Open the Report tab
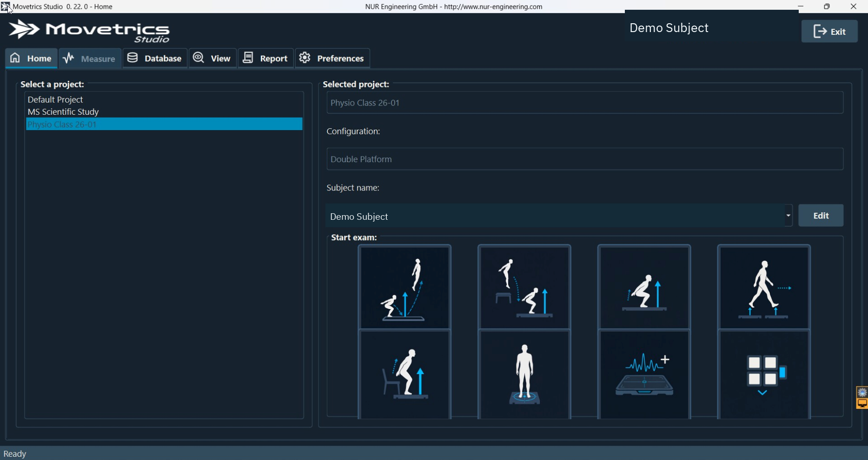The width and height of the screenshot is (868, 460). 266,59
